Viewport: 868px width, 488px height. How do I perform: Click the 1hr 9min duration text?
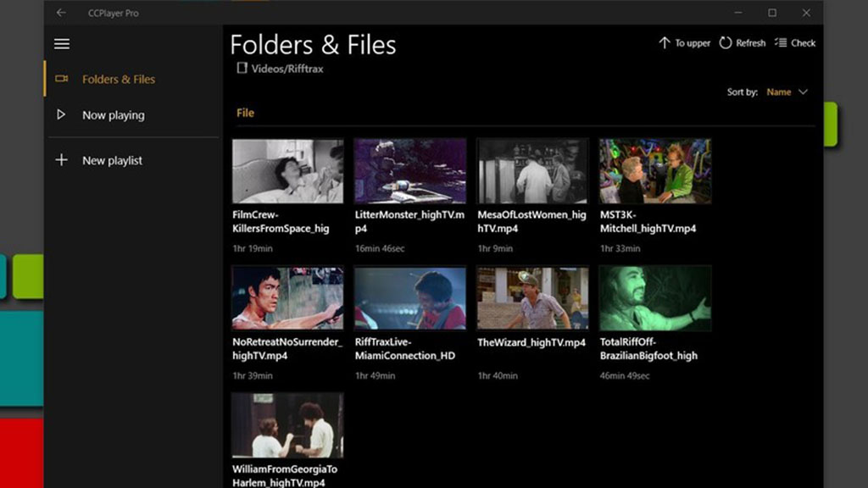point(495,248)
